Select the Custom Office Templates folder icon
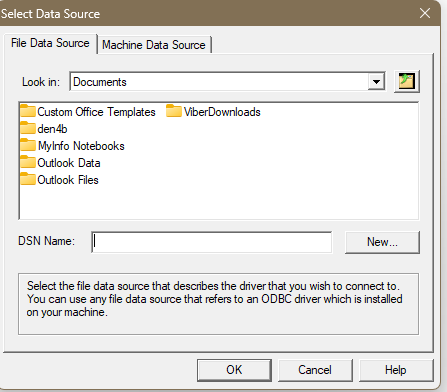 28,111
